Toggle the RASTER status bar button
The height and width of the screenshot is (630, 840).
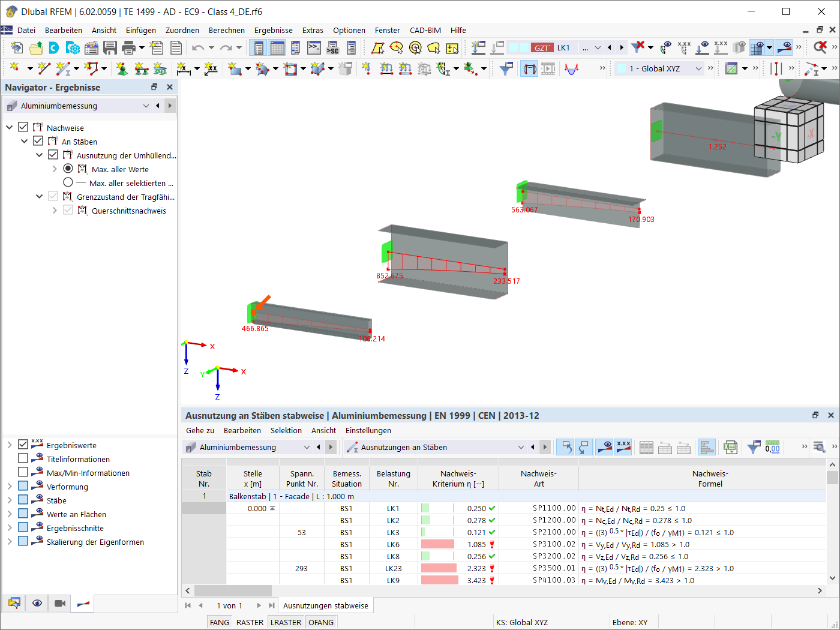[x=250, y=622]
